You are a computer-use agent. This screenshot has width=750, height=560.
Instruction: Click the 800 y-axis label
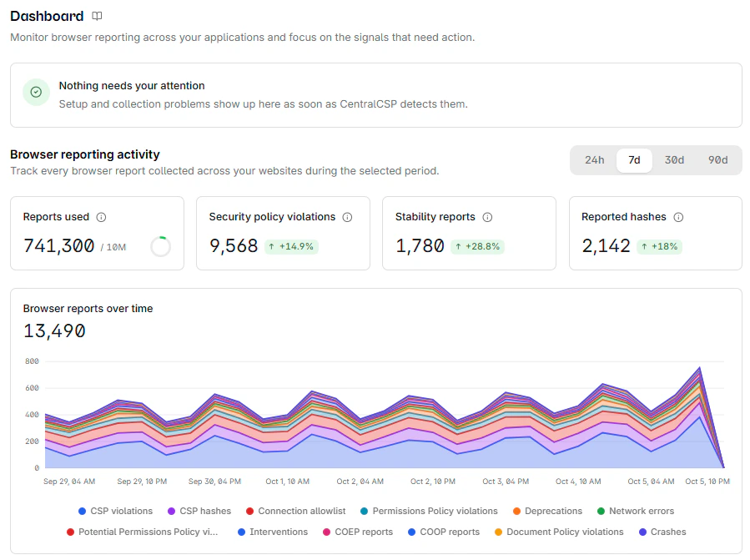(32, 361)
